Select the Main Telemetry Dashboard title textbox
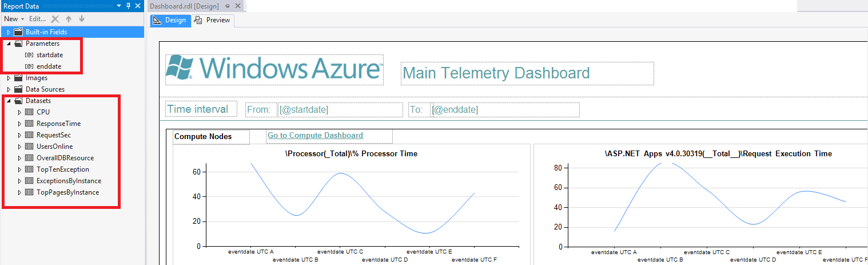Viewport: 868px width, 265px height. [527, 73]
